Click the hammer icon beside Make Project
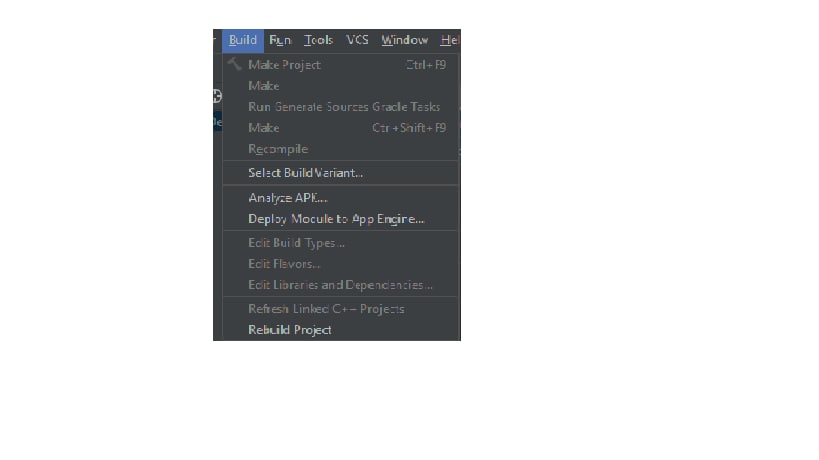This screenshot has width=819, height=460. pyautogui.click(x=234, y=64)
